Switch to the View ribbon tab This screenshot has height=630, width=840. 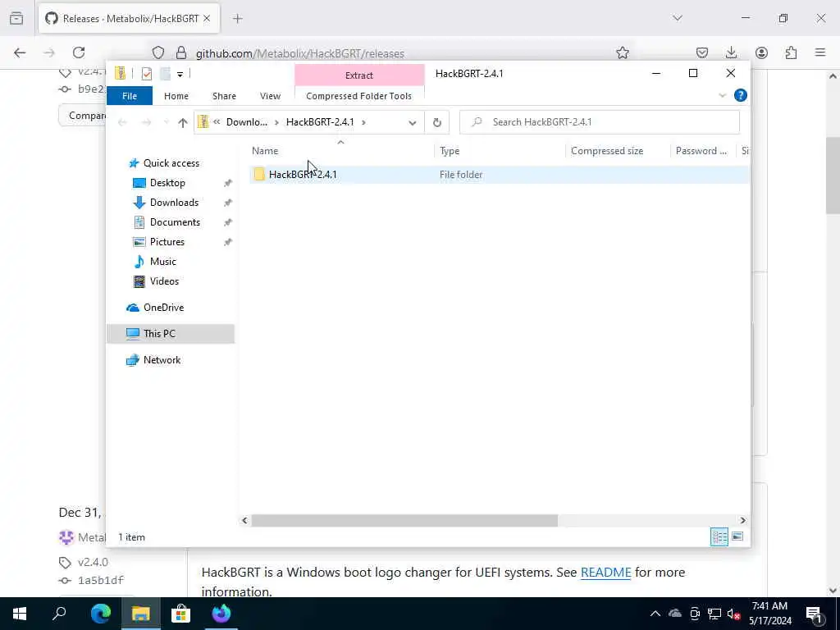click(270, 96)
